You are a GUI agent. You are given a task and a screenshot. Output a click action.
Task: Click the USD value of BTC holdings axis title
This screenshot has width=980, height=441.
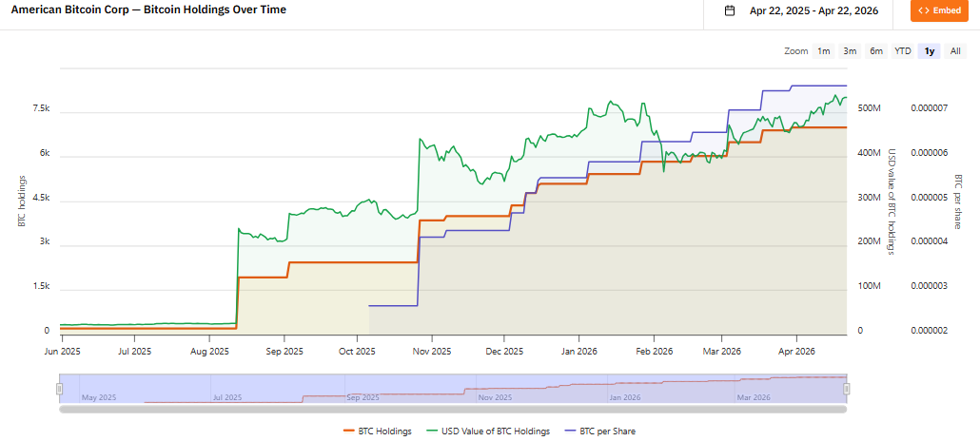pos(892,201)
